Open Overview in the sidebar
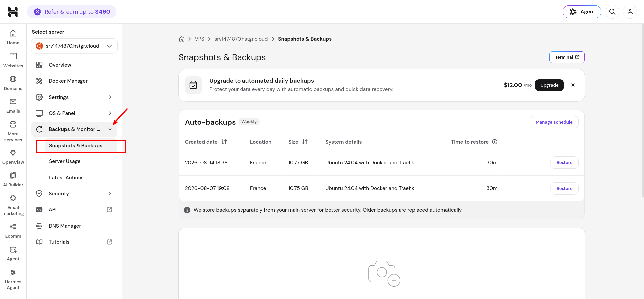 pos(74,65)
